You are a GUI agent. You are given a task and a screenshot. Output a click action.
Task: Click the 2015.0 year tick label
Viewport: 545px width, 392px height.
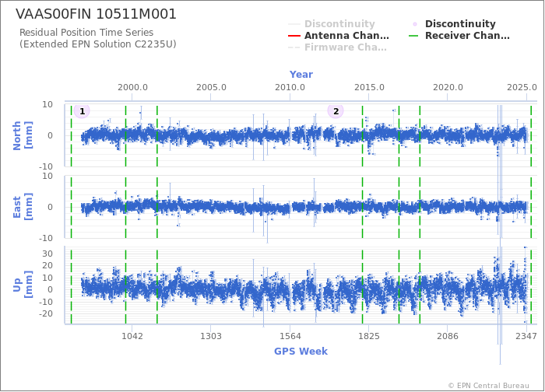[369, 87]
